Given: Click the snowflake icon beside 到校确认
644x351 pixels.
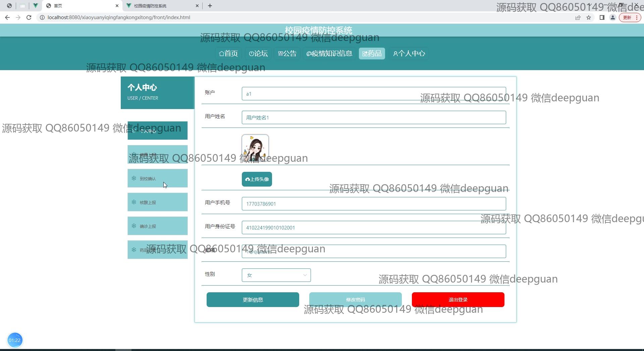Looking at the screenshot, I should pos(134,178).
